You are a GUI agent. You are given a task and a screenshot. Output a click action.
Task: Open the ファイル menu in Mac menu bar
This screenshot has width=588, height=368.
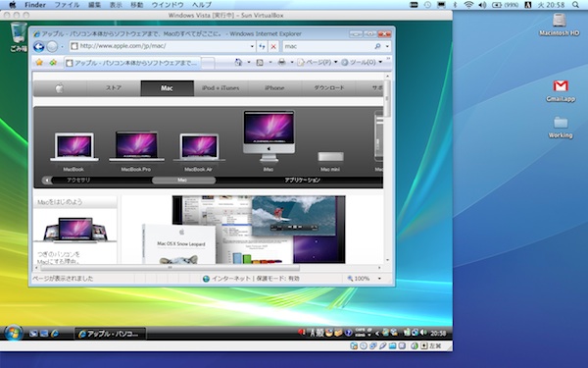tap(67, 5)
